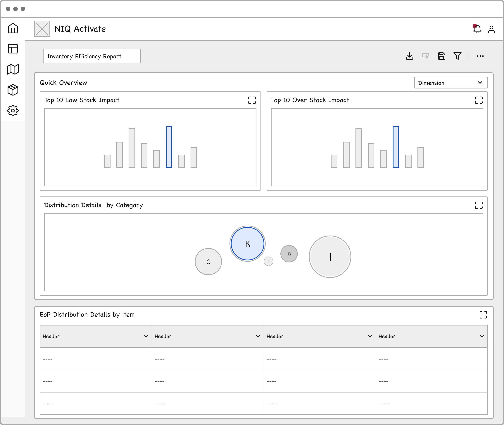Open the map icon in sidebar
504x425 pixels.
point(13,69)
